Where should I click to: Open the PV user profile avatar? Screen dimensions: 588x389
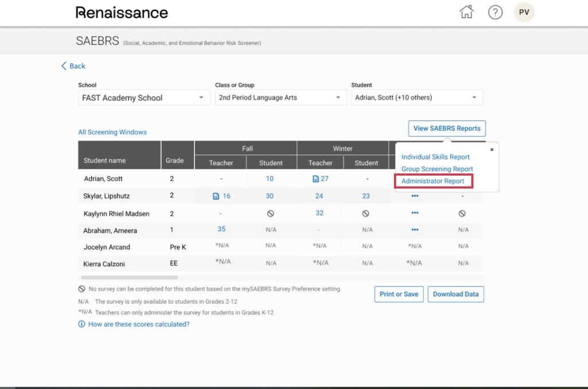tap(524, 12)
